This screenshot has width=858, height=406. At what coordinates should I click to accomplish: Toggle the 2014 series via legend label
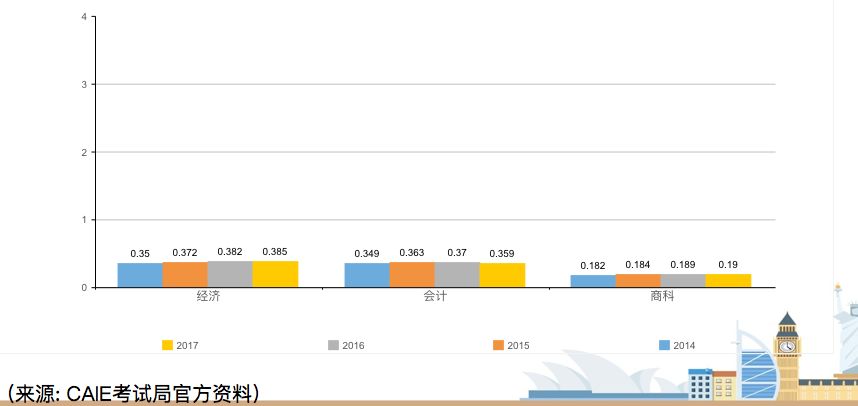pos(683,346)
